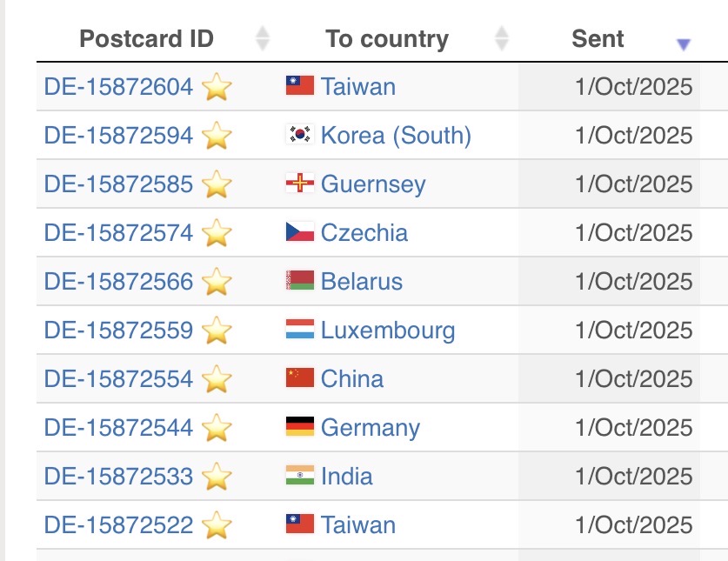728x561 pixels.
Task: Click the Belarus flag icon
Action: (299, 281)
